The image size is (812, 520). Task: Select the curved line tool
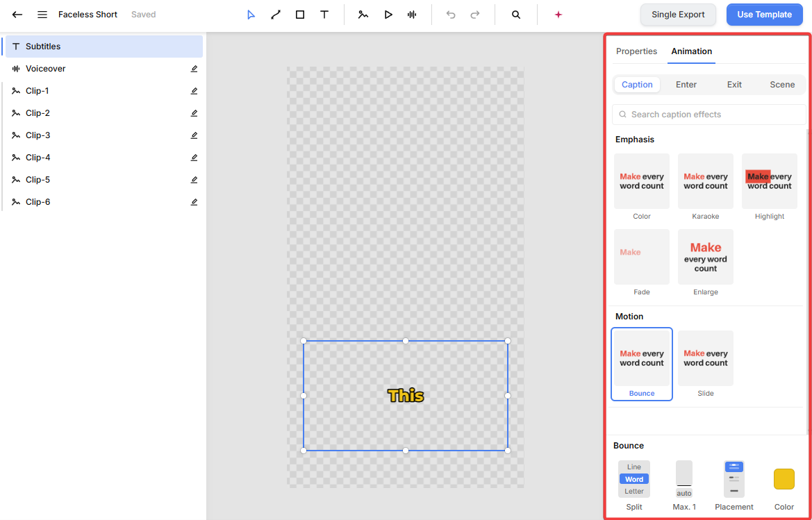[x=276, y=15]
